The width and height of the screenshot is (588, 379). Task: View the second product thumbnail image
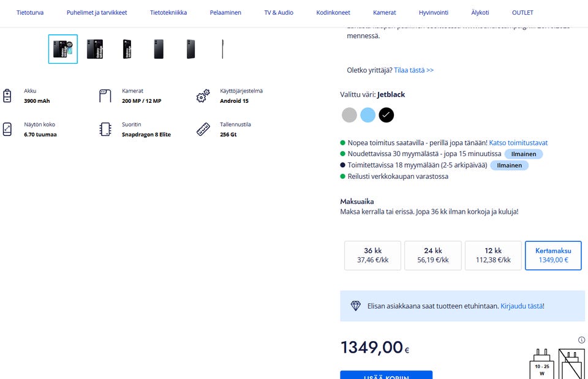(95, 49)
